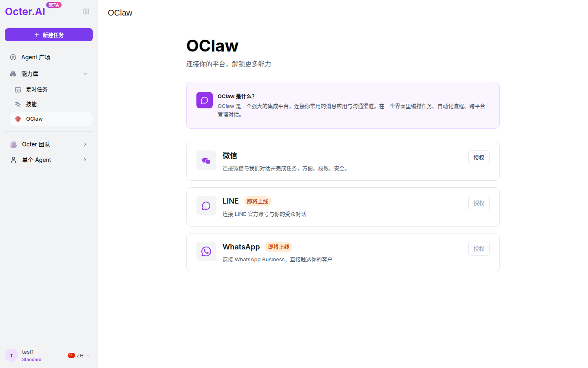Viewport: 588px width, 368px height.
Task: Click the Octer.AI logo
Action: 25,11
